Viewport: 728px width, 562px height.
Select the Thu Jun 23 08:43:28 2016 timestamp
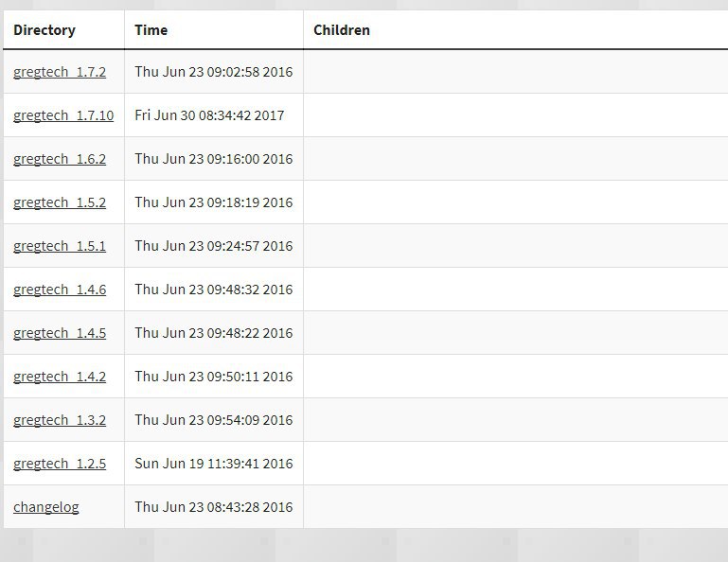click(x=214, y=507)
